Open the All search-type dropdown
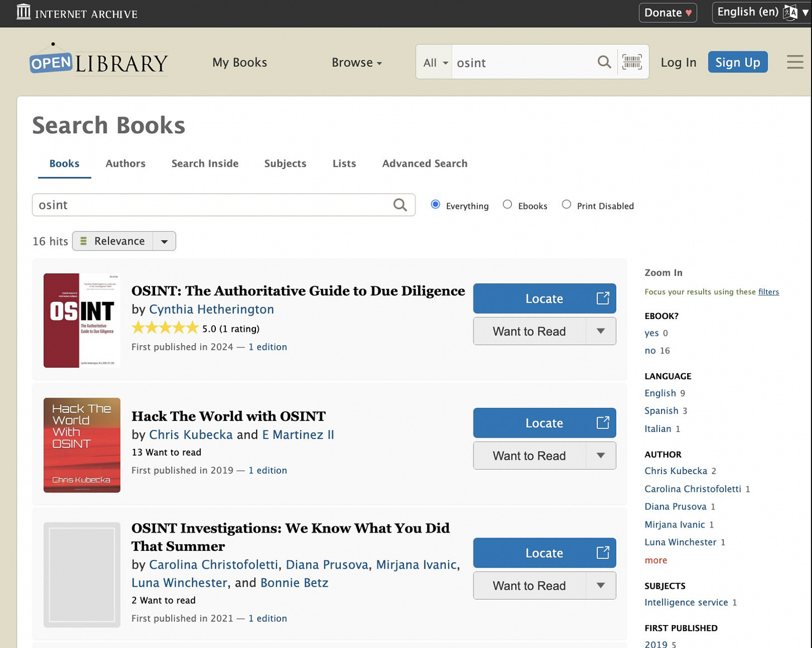Screen dimensions: 812x648 434,62
